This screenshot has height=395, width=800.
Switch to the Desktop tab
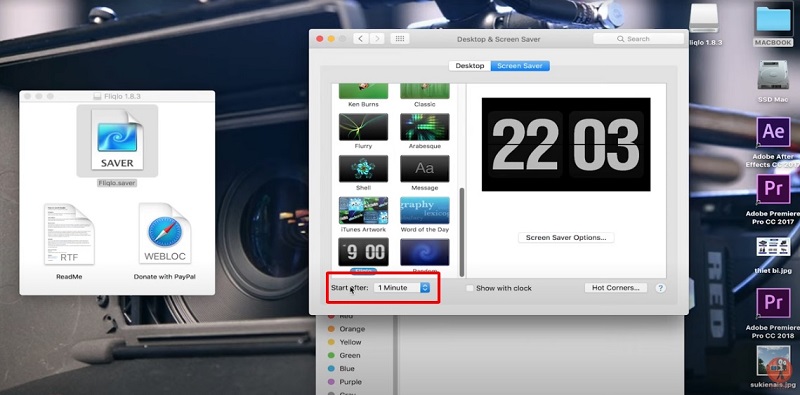click(x=469, y=66)
